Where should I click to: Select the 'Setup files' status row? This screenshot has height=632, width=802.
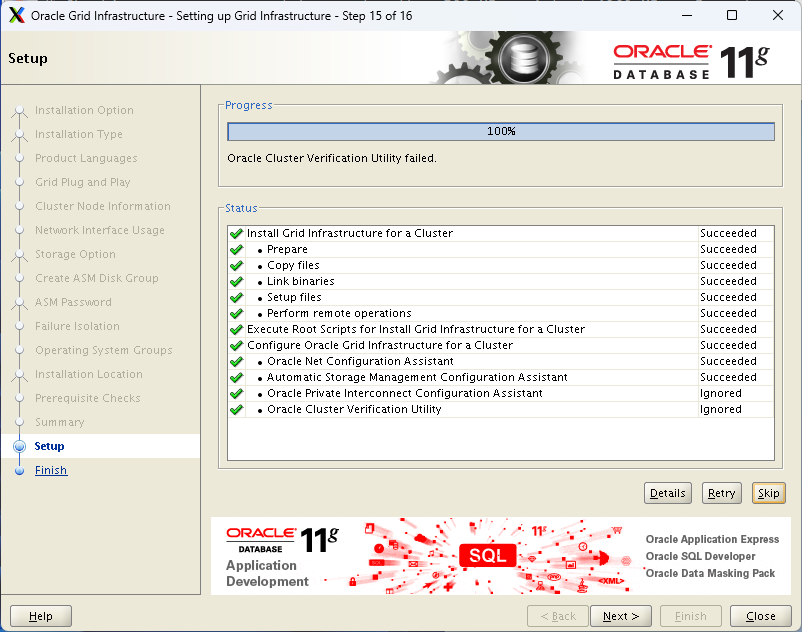[x=501, y=298]
